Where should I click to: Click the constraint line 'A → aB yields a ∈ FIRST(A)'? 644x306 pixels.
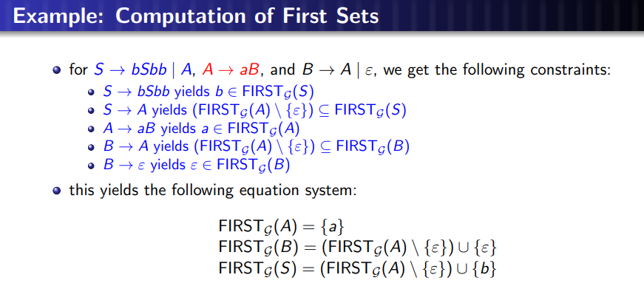click(x=201, y=129)
